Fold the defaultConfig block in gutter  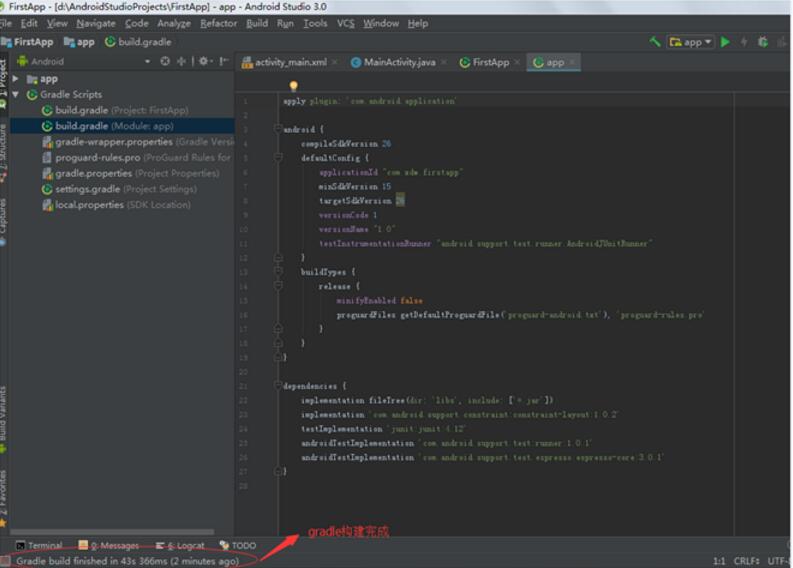pos(278,157)
